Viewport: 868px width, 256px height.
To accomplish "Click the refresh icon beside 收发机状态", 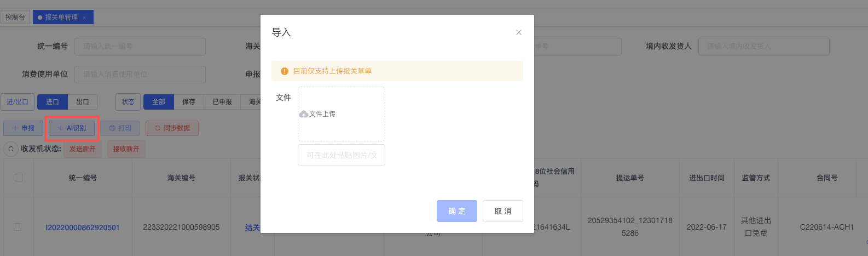I will click(x=11, y=149).
